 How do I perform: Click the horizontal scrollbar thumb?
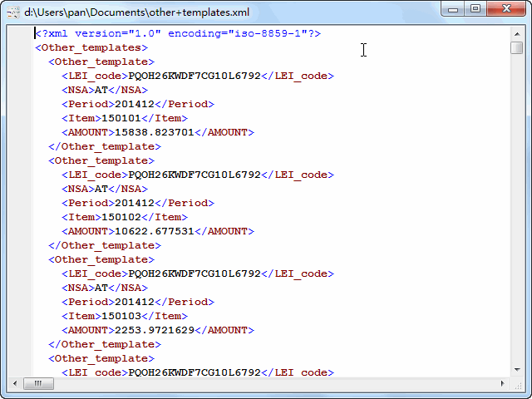[x=38, y=383]
